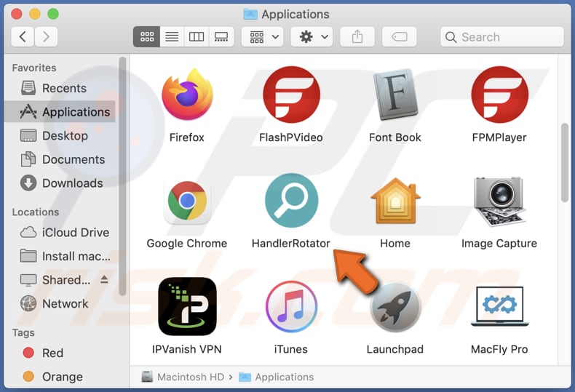Screen dimensions: 575x392
Task: Select the Font Book app icon
Action: pyautogui.click(x=395, y=95)
